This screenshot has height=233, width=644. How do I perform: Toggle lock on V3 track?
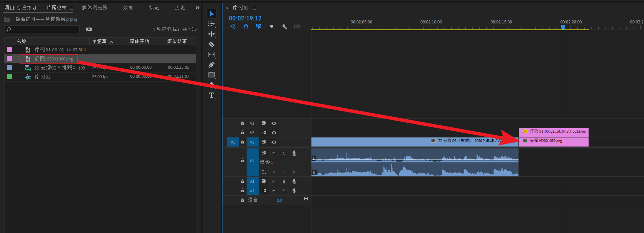click(243, 123)
